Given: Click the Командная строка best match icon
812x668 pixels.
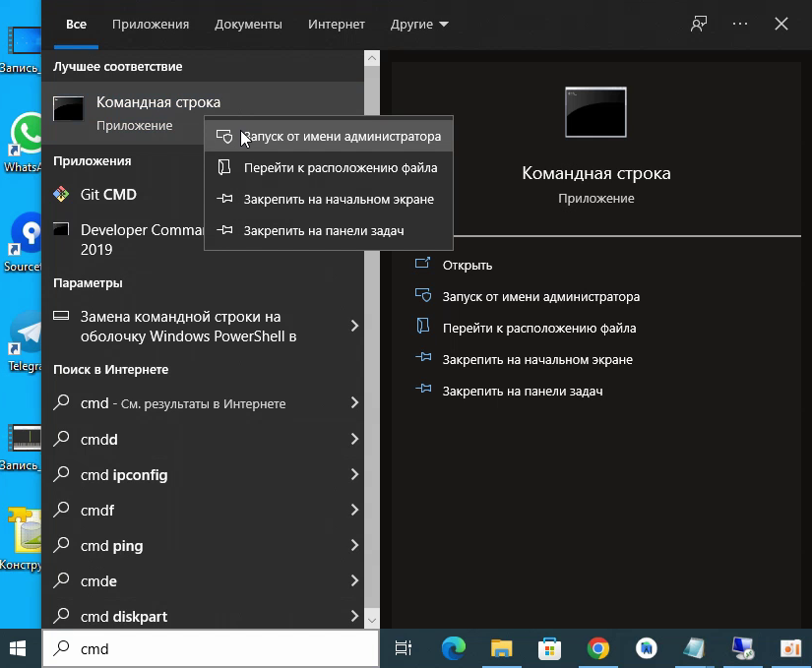Looking at the screenshot, I should coord(68,108).
